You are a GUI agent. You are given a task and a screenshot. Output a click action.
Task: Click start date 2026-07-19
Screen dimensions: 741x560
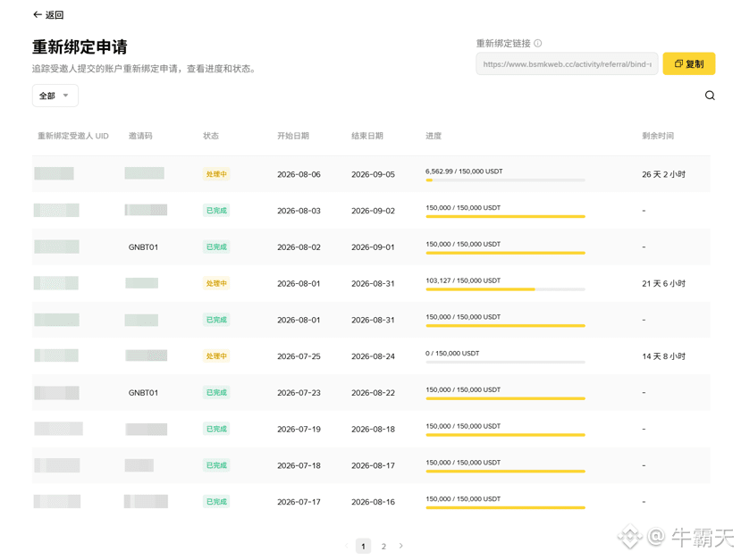tap(299, 430)
